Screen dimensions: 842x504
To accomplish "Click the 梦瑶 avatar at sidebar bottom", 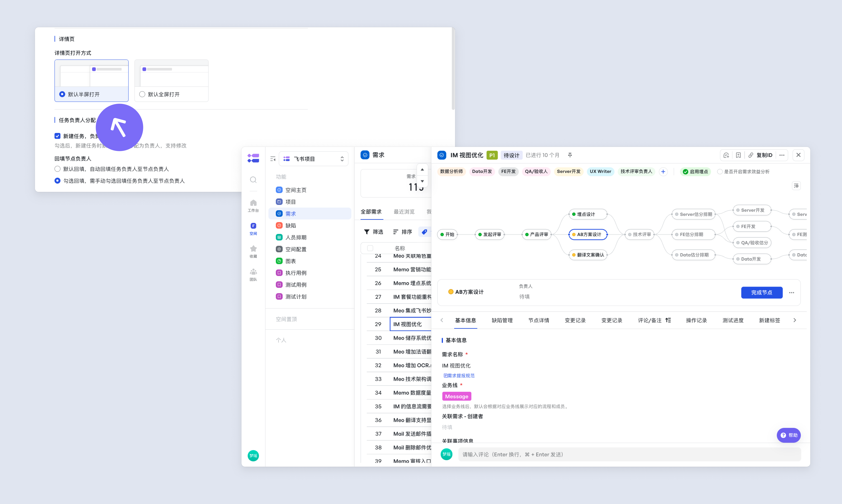I will click(253, 455).
